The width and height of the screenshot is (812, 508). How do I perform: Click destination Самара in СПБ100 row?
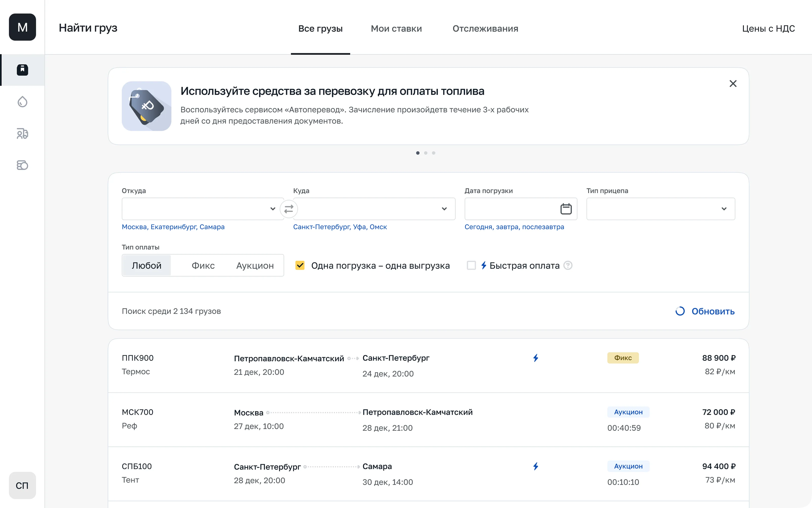[377, 466]
